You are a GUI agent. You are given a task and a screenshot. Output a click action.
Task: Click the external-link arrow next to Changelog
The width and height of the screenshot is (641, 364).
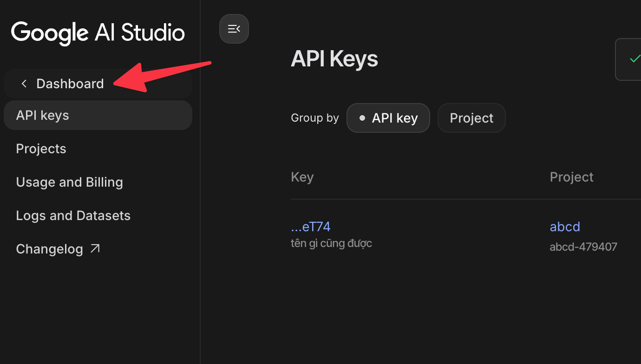[x=95, y=249]
